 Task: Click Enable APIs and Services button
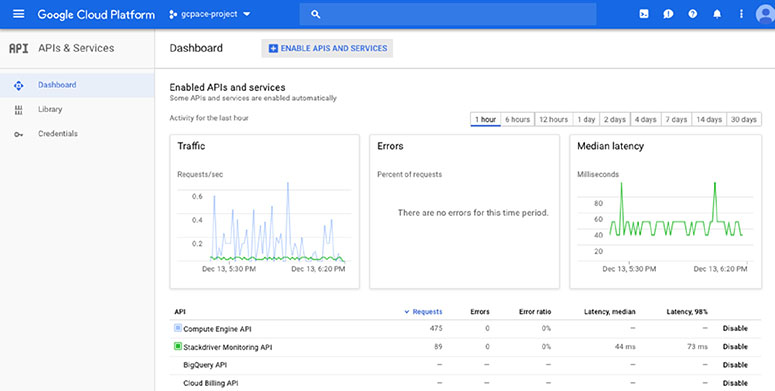pyautogui.click(x=327, y=48)
